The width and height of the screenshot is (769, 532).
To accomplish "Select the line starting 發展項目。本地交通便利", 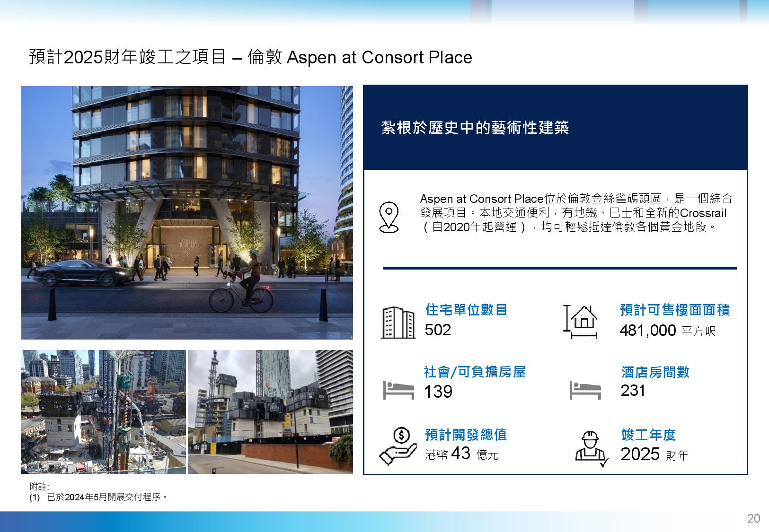I will click(573, 213).
